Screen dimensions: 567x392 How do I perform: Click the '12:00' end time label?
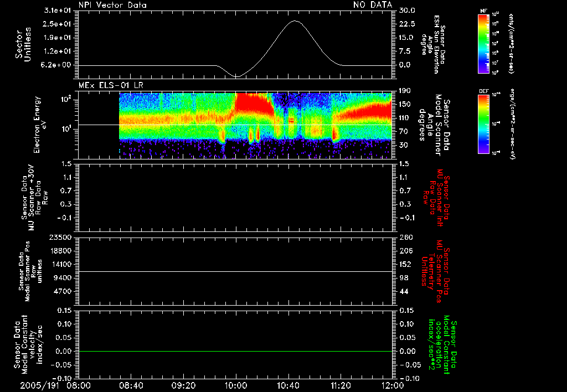coord(393,385)
